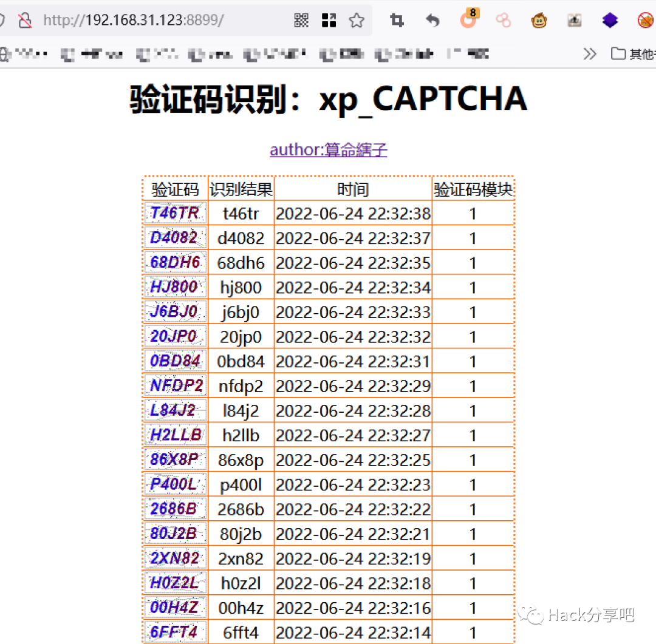Click the 00H4Z captcha thumbnail
Viewport: 656px width, 644px height.
(176, 607)
